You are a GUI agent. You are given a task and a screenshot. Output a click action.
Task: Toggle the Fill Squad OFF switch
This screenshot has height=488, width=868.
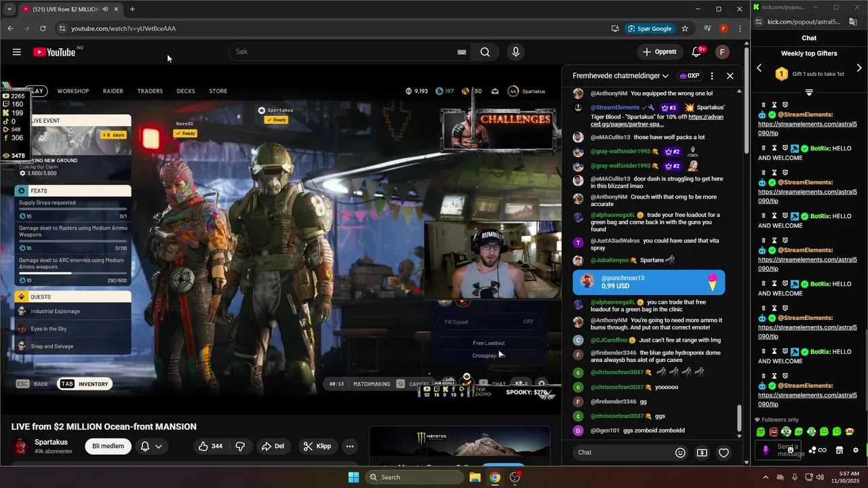488,322
